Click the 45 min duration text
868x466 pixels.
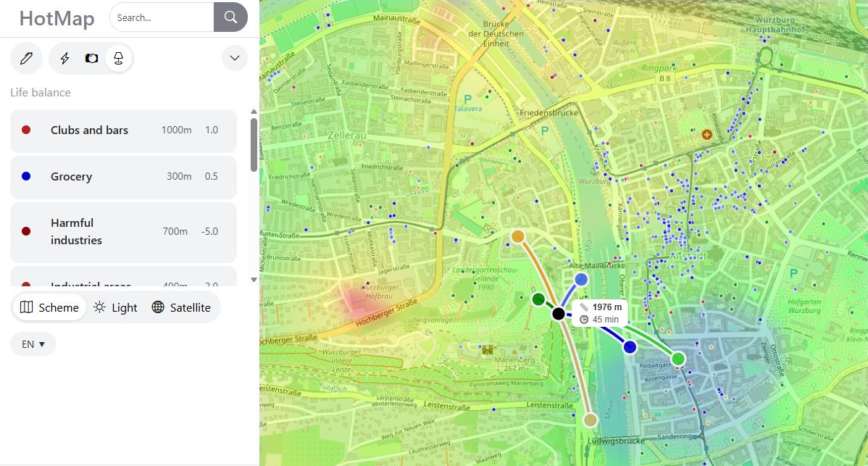tap(605, 320)
